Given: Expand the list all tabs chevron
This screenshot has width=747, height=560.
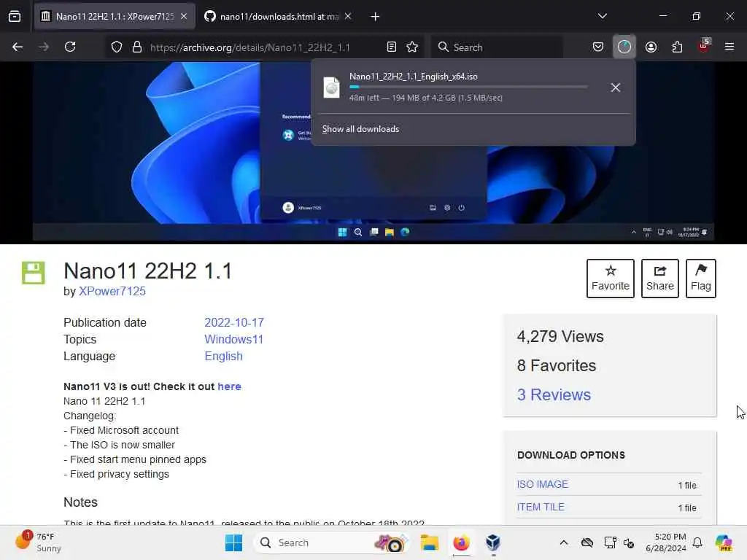Looking at the screenshot, I should 603,16.
